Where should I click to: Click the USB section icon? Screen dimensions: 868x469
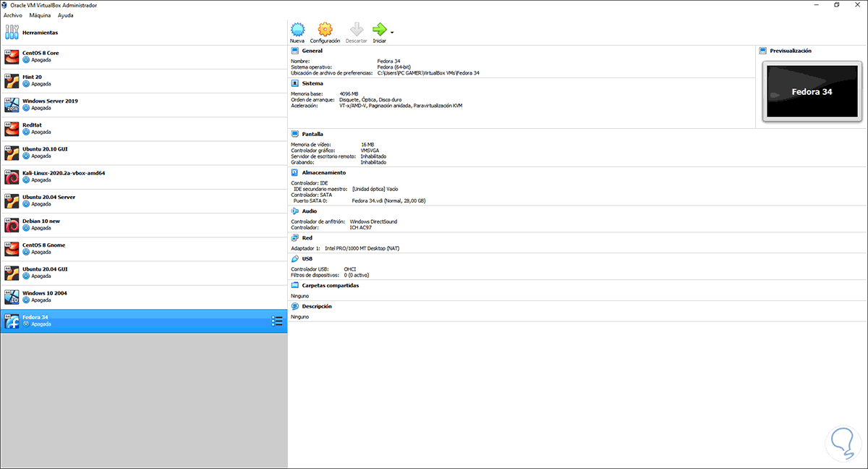(294, 258)
